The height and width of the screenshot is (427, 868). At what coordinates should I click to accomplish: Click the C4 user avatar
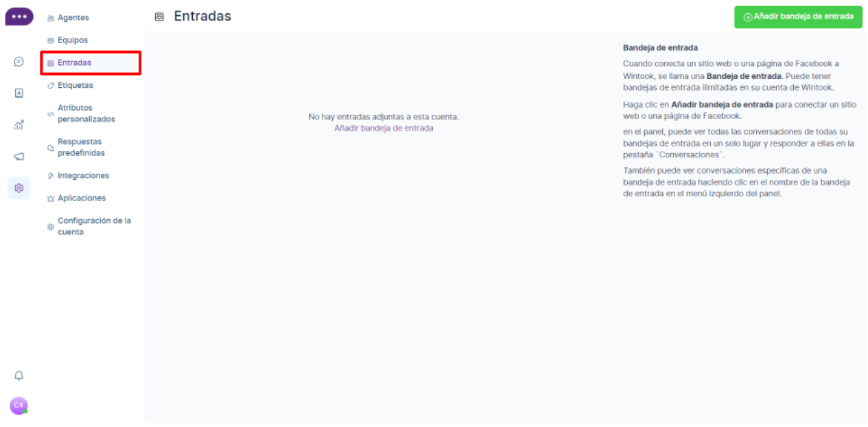pyautogui.click(x=19, y=406)
